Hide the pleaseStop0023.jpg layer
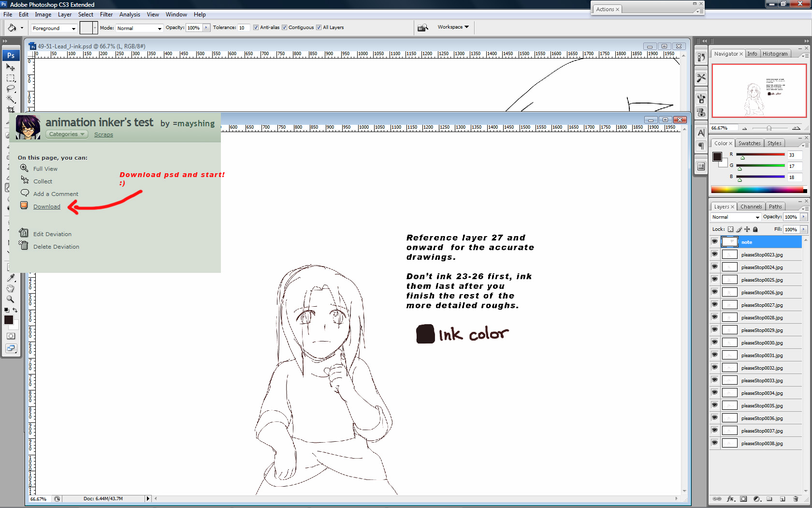 pyautogui.click(x=714, y=254)
